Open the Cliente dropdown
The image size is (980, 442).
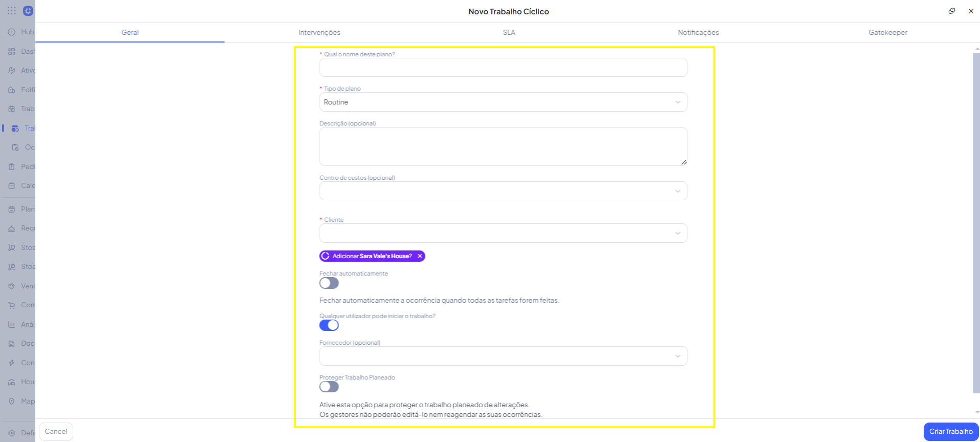click(503, 233)
